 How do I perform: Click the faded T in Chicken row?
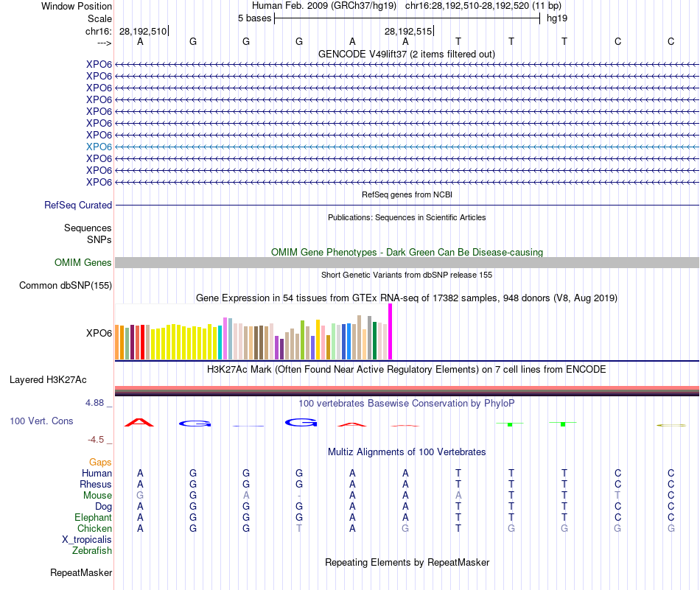[x=299, y=528]
